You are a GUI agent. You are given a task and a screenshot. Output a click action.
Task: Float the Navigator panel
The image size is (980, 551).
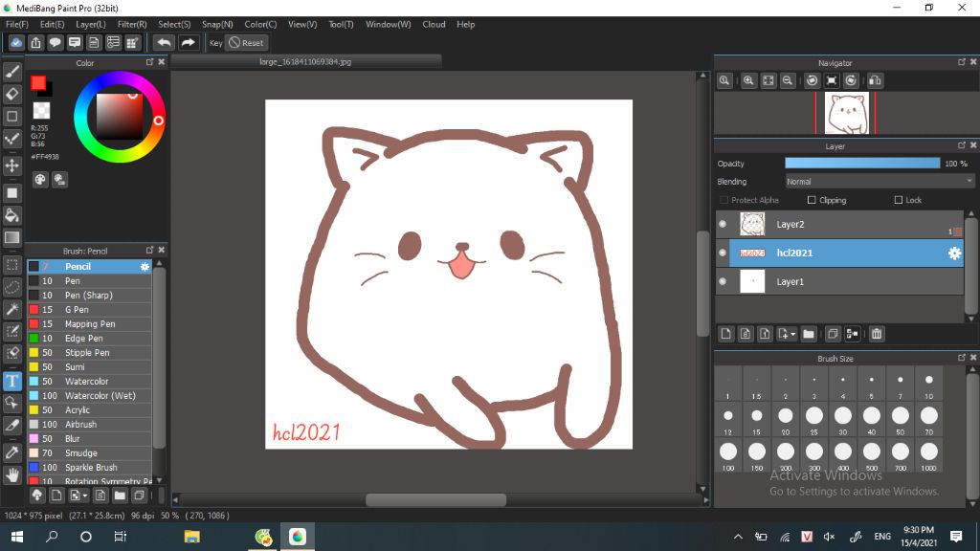pyautogui.click(x=961, y=62)
